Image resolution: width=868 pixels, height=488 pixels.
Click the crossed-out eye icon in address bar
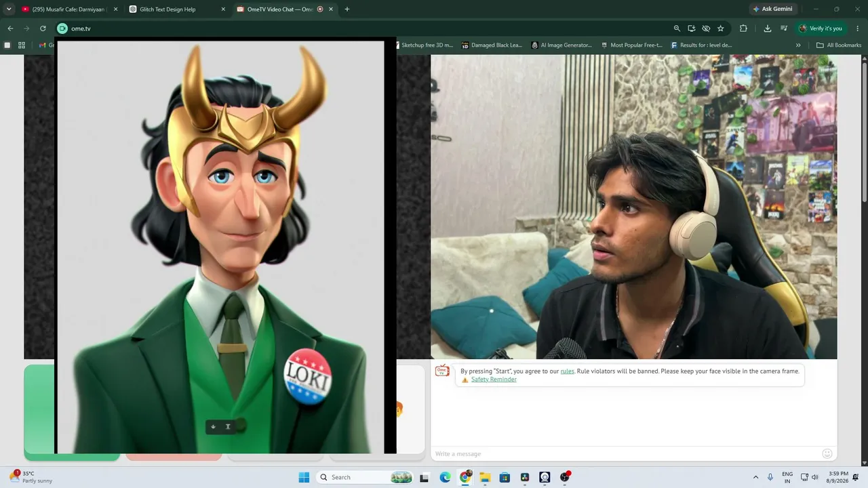pyautogui.click(x=706, y=28)
